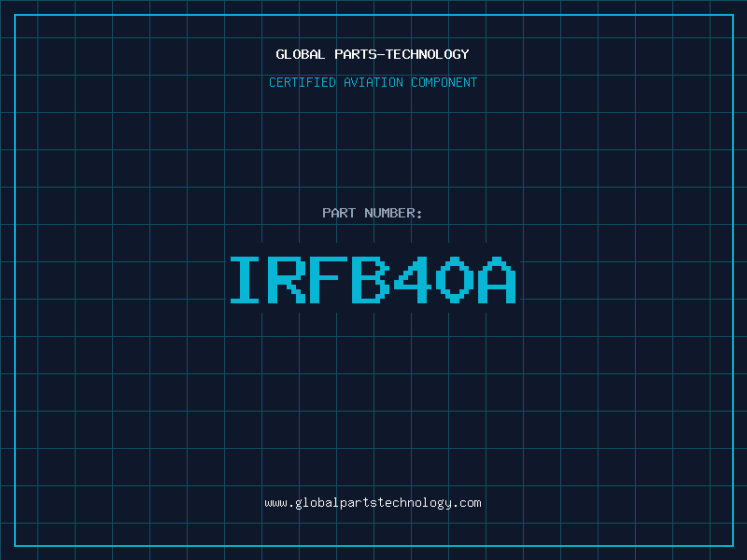
Task: Open the www.globalpartstechnology.com link
Action: (373, 502)
